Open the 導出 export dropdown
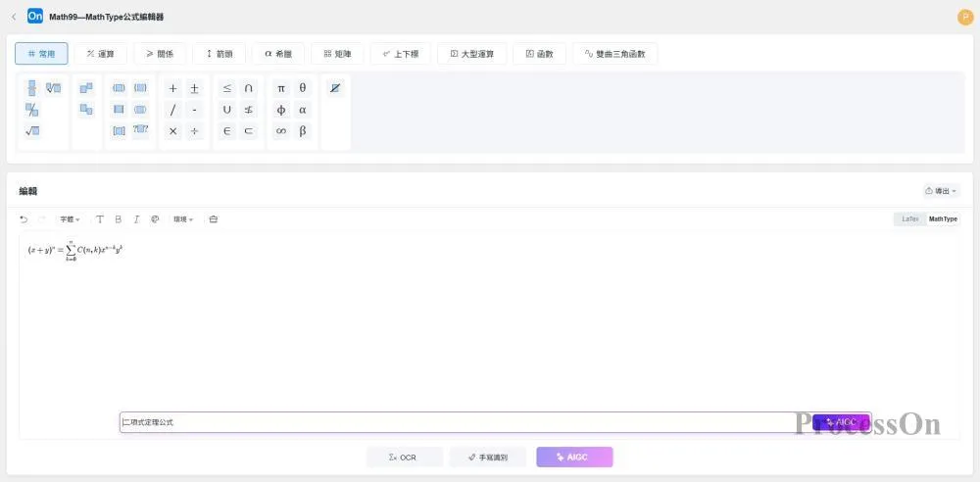The height and width of the screenshot is (482, 980). point(941,191)
